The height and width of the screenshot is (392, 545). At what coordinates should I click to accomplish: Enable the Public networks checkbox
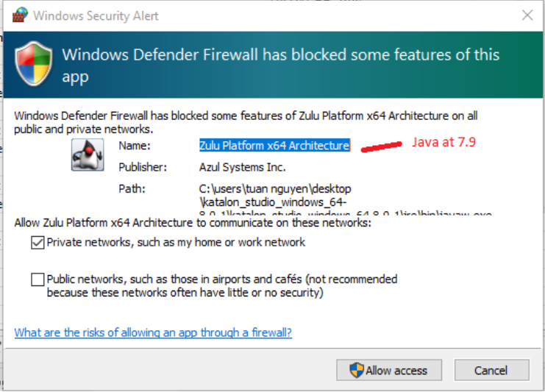point(38,279)
